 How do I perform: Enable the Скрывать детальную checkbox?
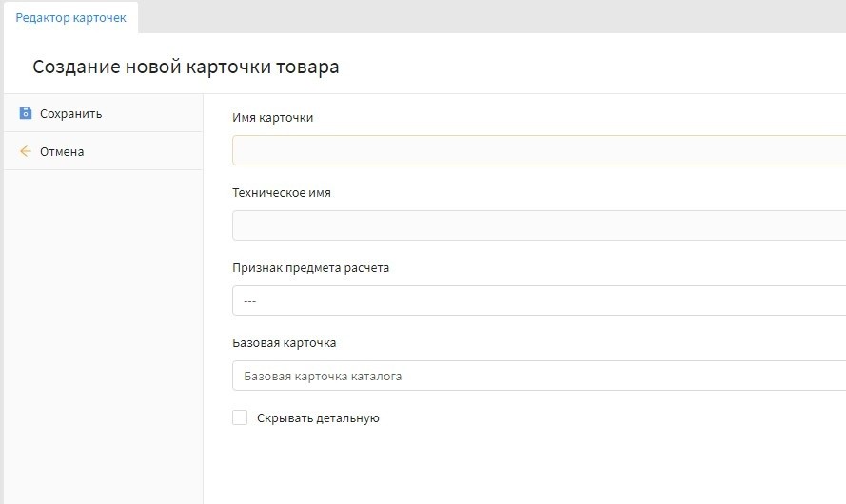click(x=240, y=417)
